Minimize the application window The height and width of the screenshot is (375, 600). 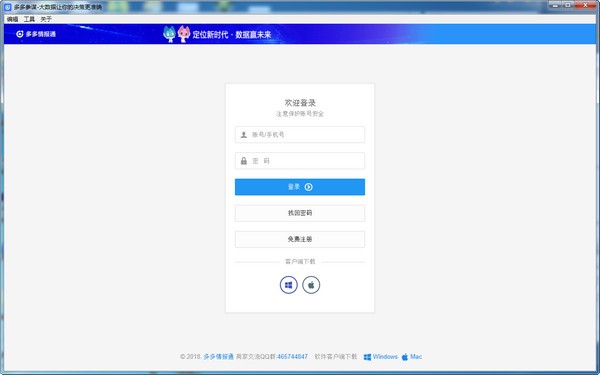(x=554, y=5)
